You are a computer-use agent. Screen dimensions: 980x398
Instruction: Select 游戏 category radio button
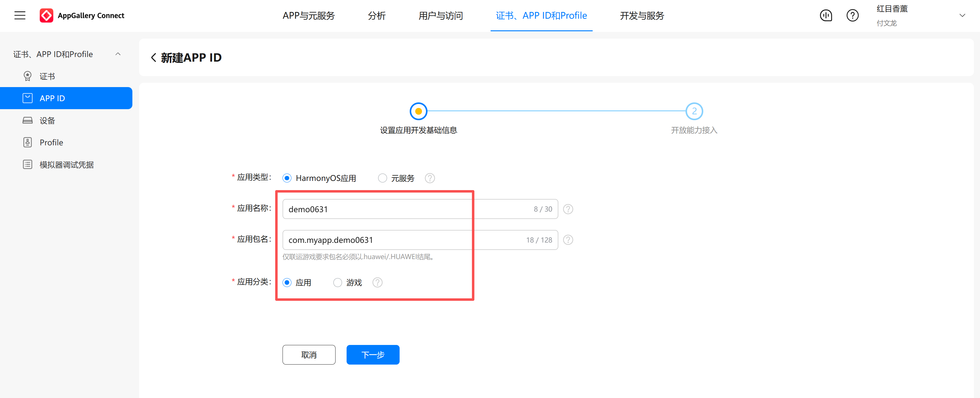[x=337, y=282]
